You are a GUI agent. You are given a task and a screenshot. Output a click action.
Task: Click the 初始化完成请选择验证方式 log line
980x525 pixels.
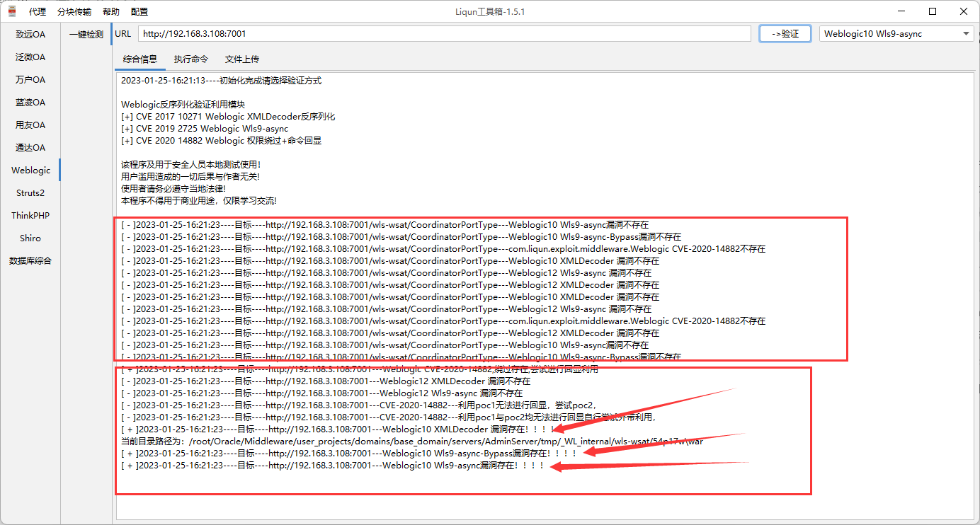pos(221,81)
